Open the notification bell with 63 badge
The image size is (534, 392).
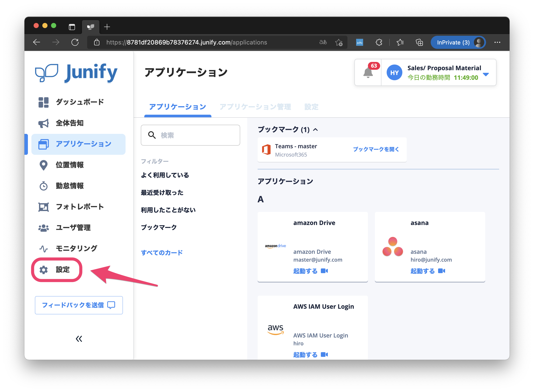pyautogui.click(x=368, y=72)
